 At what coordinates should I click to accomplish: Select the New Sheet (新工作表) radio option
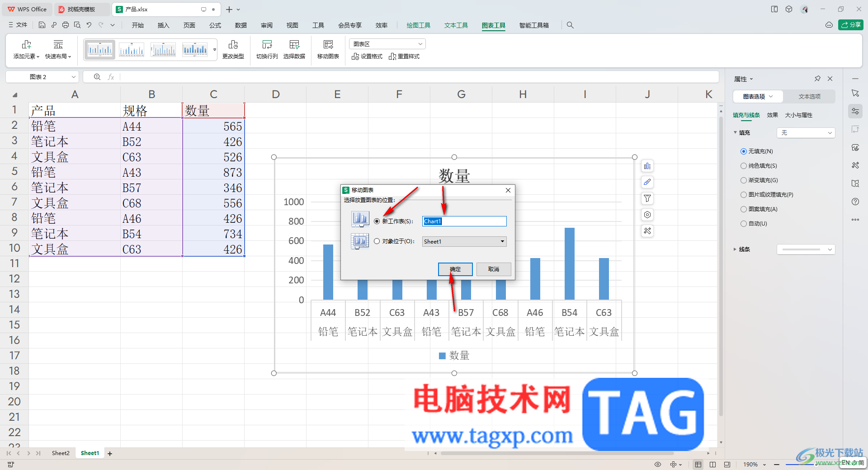pos(377,221)
